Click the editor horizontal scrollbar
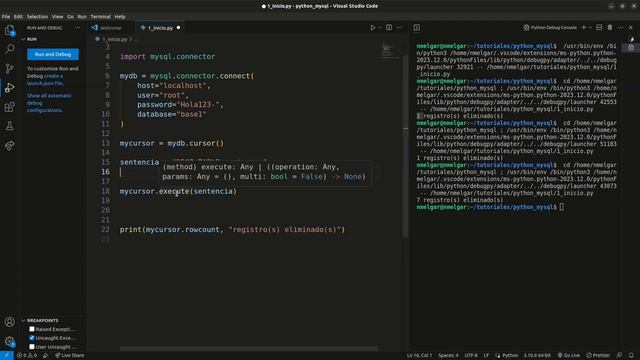The image size is (640, 360). point(248,349)
